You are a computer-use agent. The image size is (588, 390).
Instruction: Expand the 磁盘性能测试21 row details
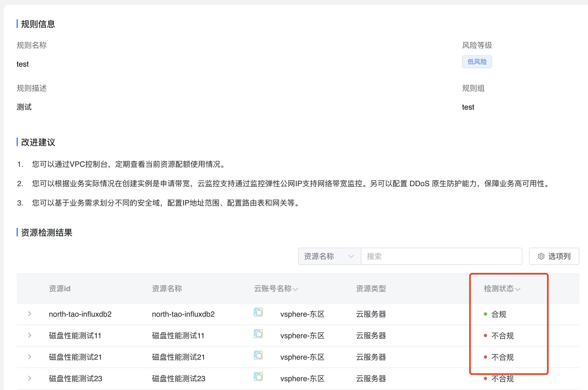(x=30, y=357)
